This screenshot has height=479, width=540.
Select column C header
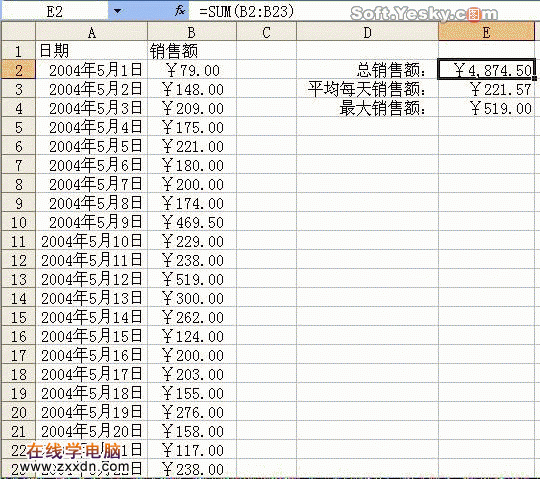266,32
